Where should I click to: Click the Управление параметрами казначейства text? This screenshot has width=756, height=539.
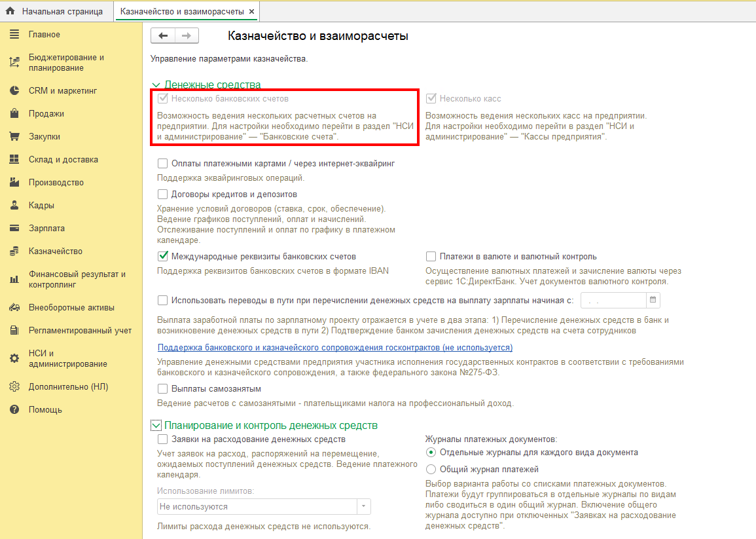coord(229,59)
